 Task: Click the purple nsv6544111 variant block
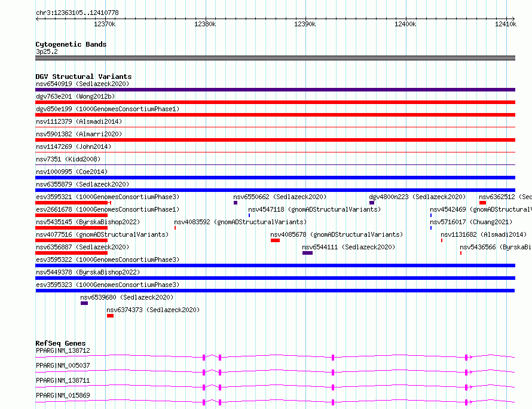[307, 253]
